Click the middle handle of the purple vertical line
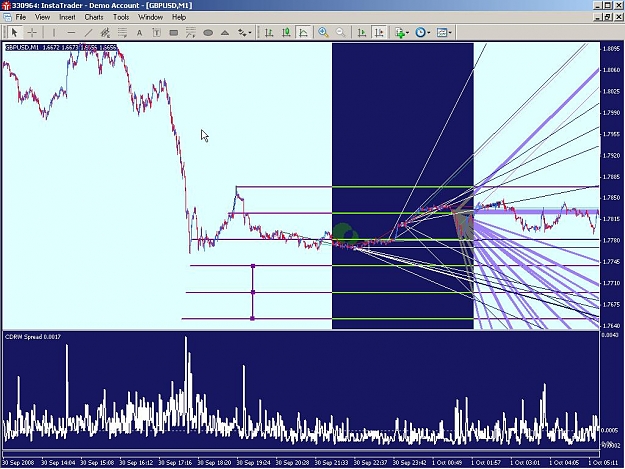 pos(253,292)
